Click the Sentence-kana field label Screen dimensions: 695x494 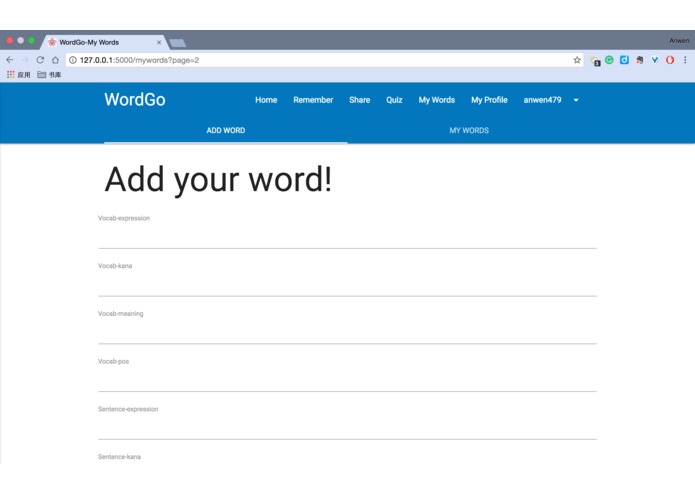(119, 456)
